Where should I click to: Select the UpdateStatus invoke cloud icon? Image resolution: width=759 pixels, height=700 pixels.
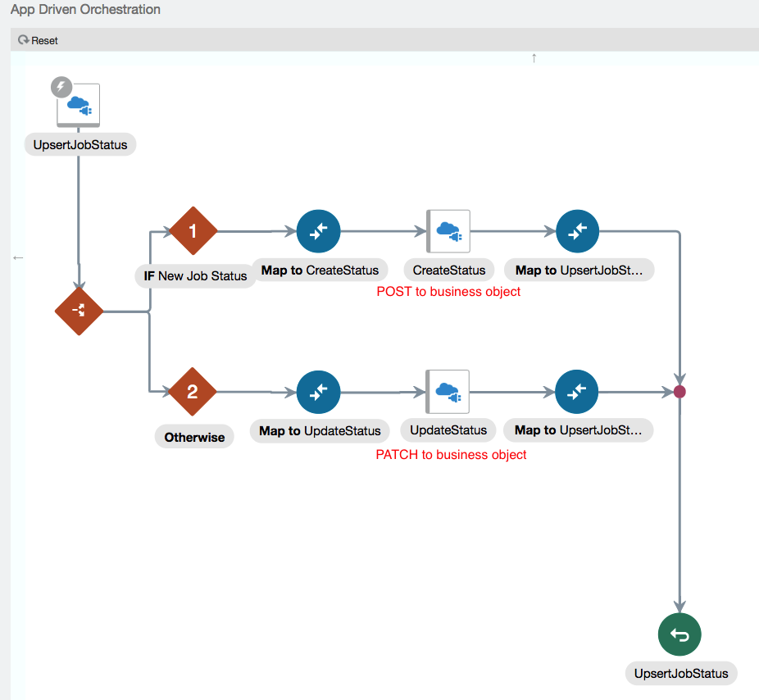(448, 392)
